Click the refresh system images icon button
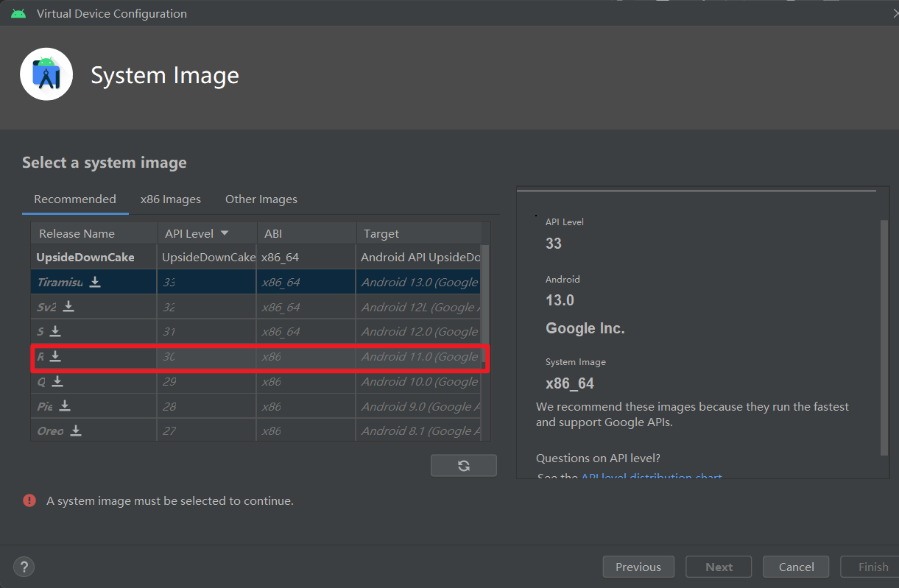899x588 pixels. coord(464,465)
